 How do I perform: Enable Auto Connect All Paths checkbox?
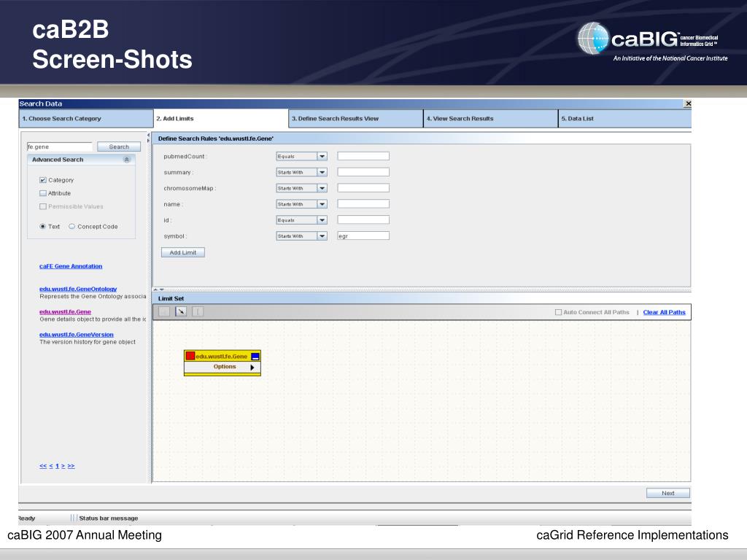tap(558, 312)
